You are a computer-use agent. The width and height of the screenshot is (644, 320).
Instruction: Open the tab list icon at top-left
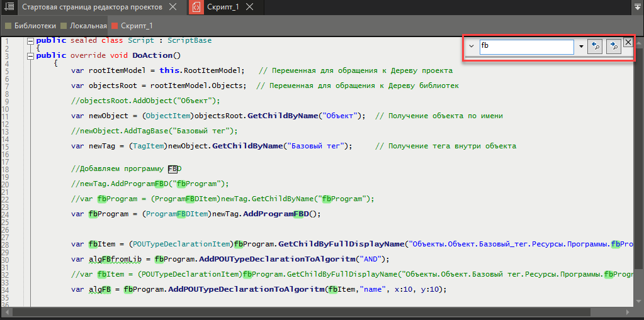tap(9, 7)
